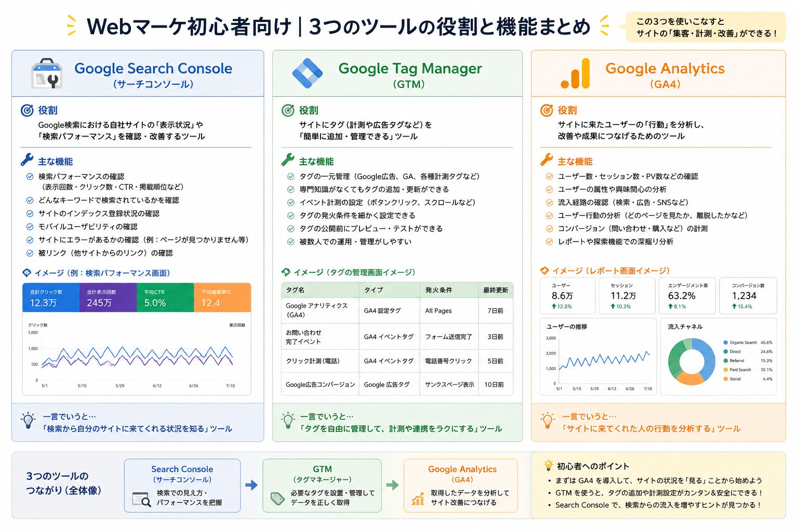Click the Google Analytics bar-chart logo
798x532 pixels.
click(x=576, y=73)
